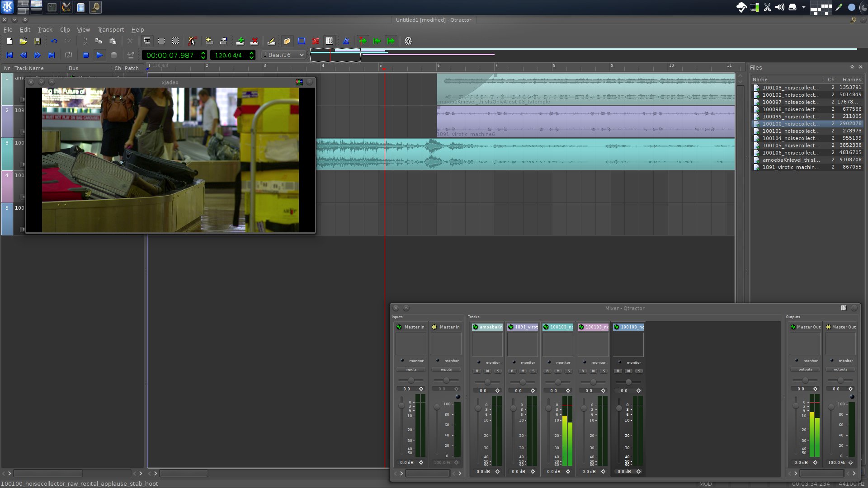Click the Stop transport button
This screenshot has width=868, height=488.
tap(85, 55)
